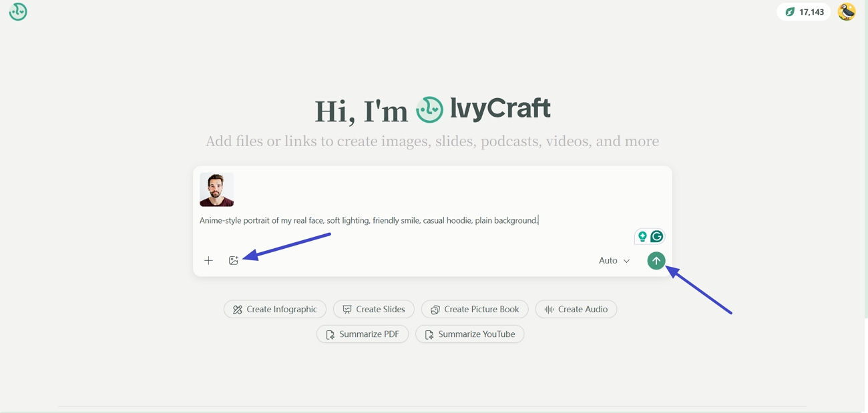Click the image generation icon

(x=234, y=260)
